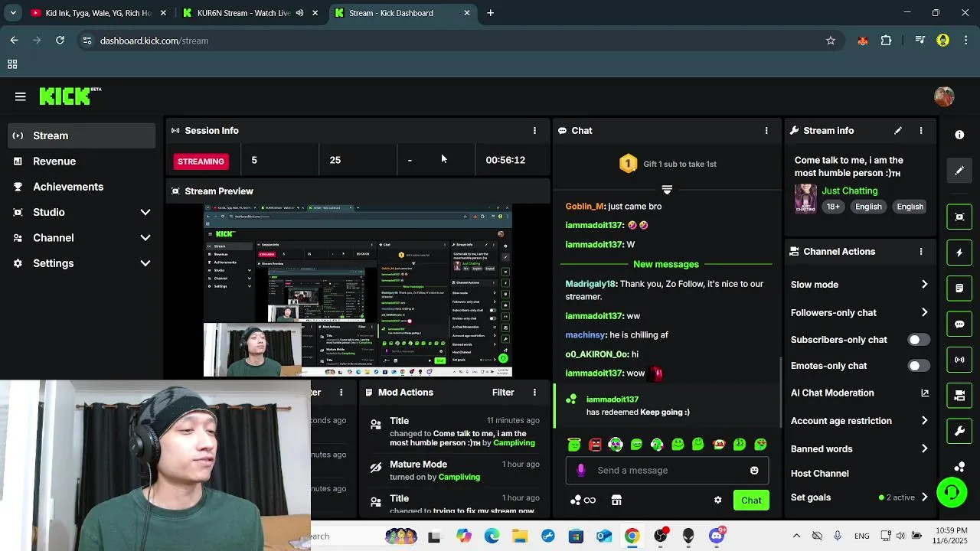980x551 pixels.
Task: Open the hamburger menu beside Kick logo
Action: pos(21,96)
